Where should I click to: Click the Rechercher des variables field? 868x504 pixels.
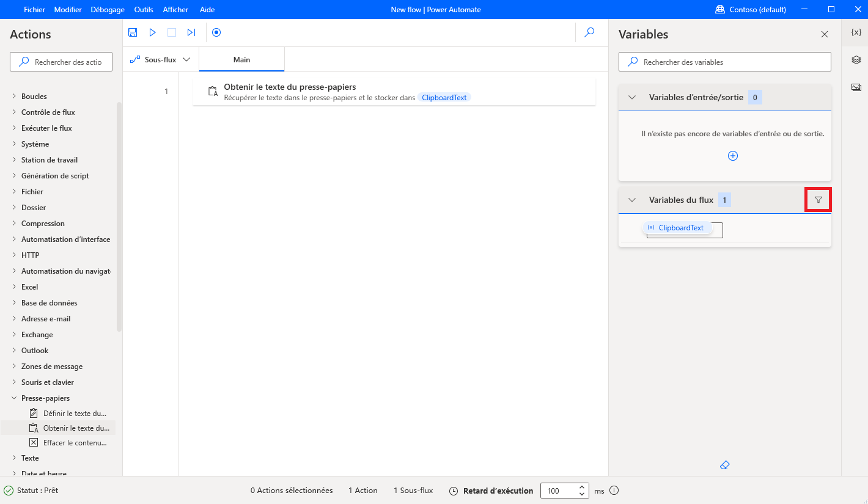(724, 62)
